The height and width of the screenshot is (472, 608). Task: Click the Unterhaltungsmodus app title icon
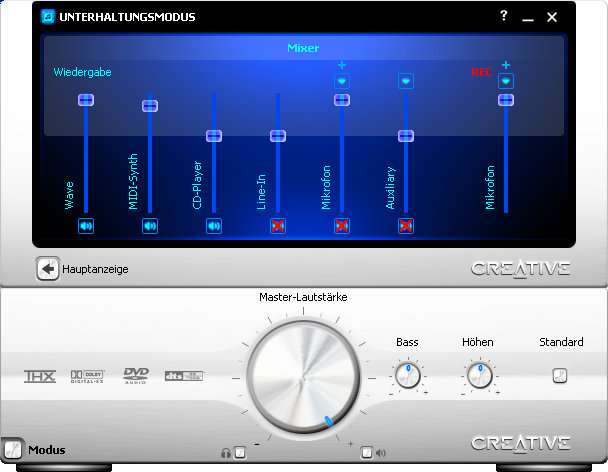pyautogui.click(x=48, y=17)
